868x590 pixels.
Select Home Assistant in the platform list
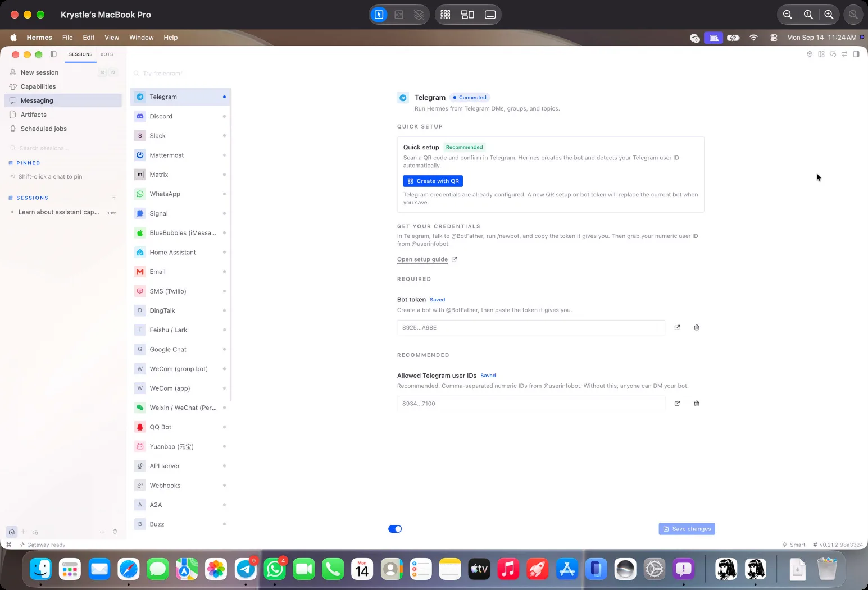[181, 252]
